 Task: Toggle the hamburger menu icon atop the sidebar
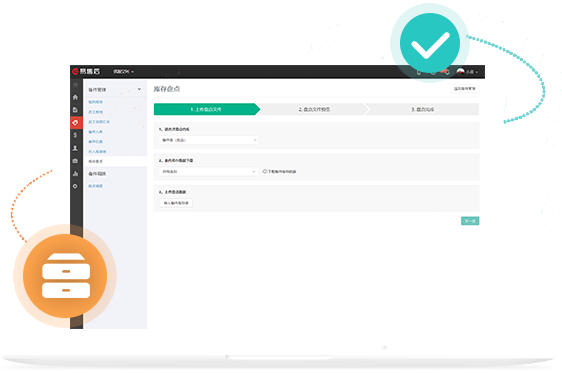75,85
